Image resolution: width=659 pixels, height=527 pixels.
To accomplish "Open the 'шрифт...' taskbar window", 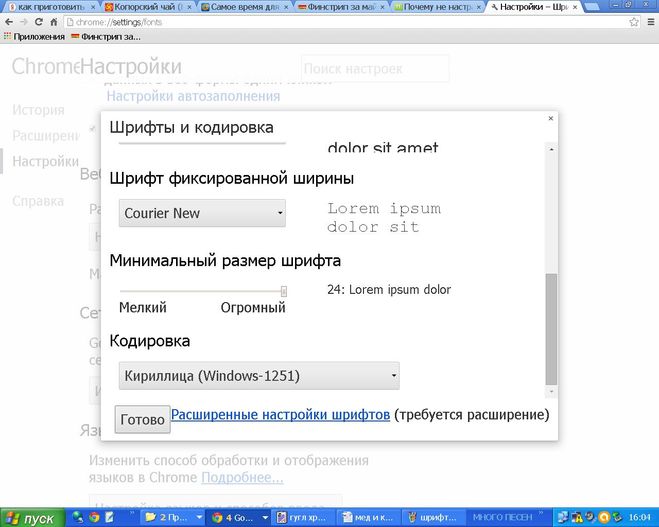I will pyautogui.click(x=434, y=518).
